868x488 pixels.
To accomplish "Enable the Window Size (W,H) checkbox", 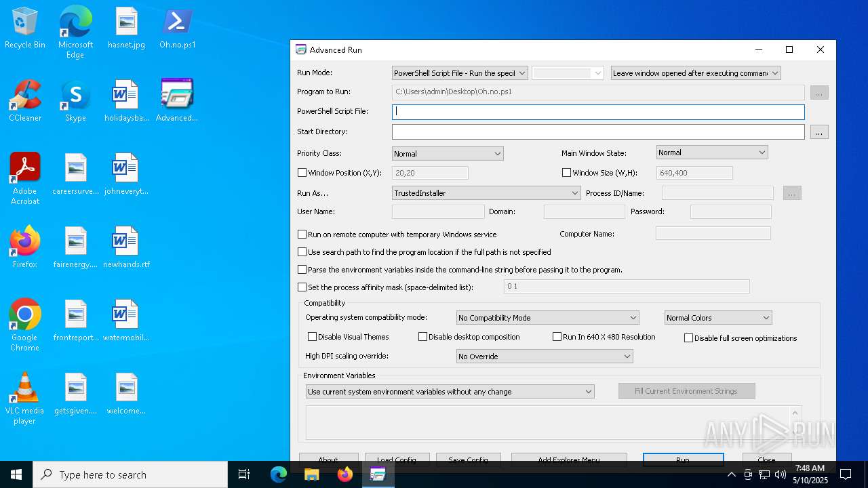I will (567, 173).
